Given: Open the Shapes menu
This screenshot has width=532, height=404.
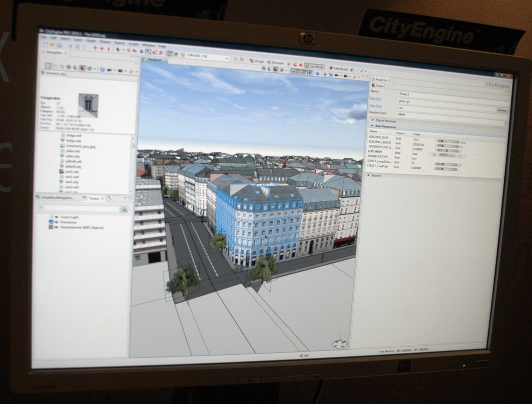Looking at the screenshot, I should pyautogui.click(x=105, y=41).
